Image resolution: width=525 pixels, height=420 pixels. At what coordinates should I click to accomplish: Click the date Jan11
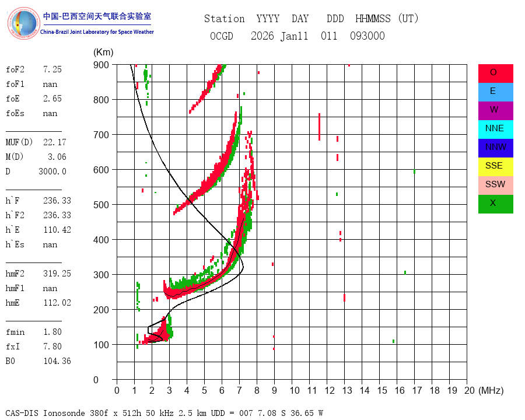[x=295, y=36]
